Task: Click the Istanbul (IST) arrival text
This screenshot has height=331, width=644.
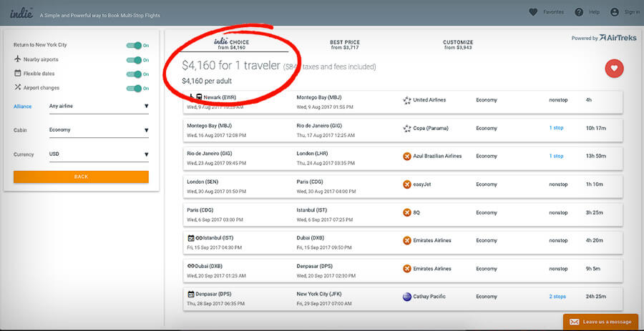Action: pos(312,210)
